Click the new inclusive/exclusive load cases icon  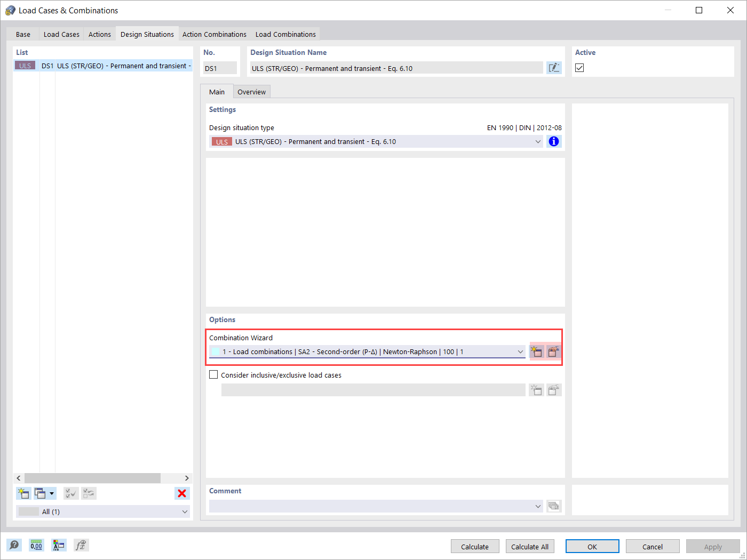(537, 390)
